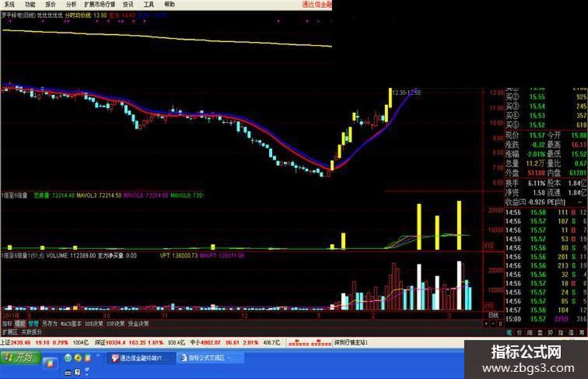
Task: Switch to the 资金决策 indicator tab
Action: 138,324
